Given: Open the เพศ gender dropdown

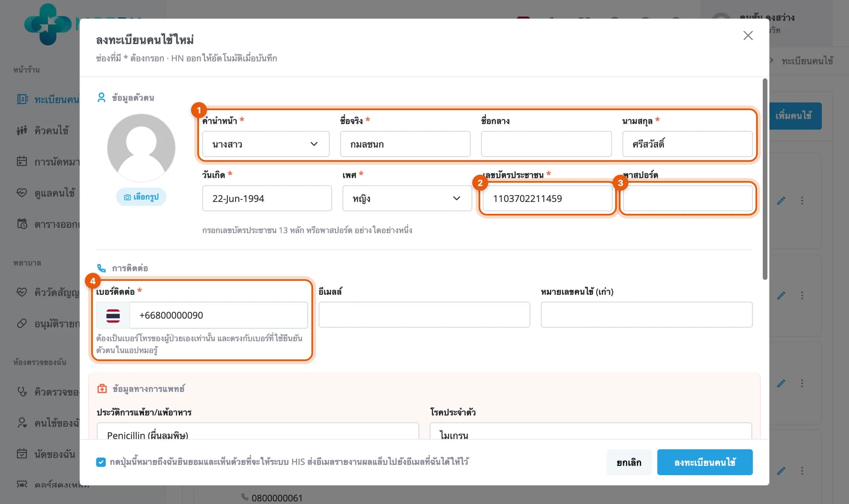Looking at the screenshot, I should point(407,198).
